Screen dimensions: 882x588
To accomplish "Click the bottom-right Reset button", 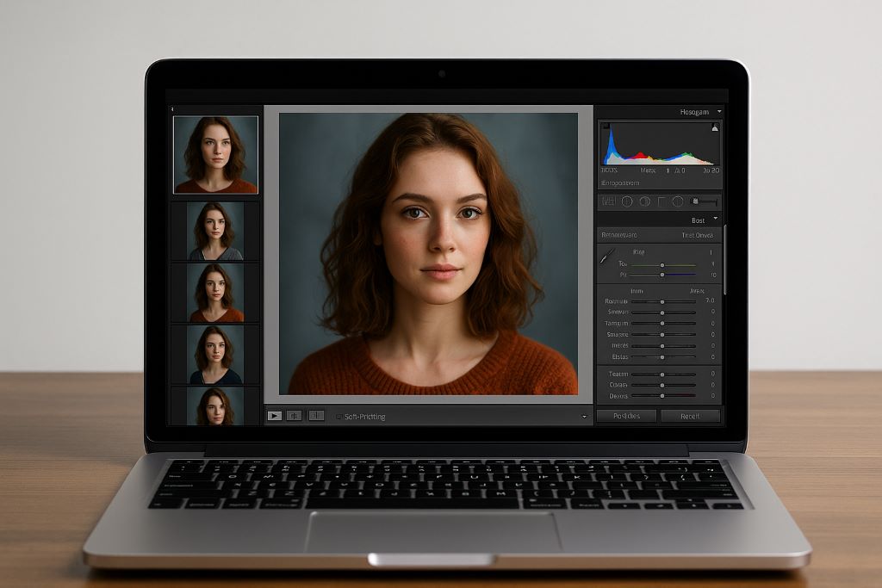I will coord(689,416).
